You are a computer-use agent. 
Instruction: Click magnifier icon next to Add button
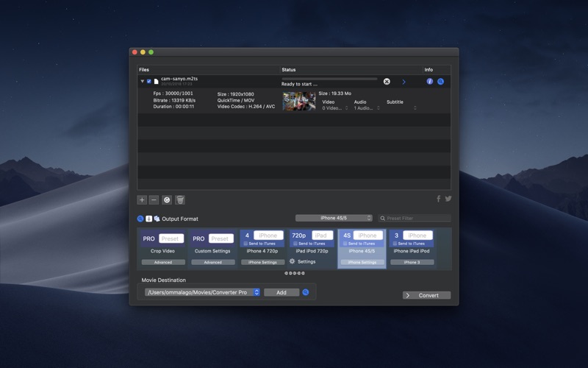pos(306,292)
